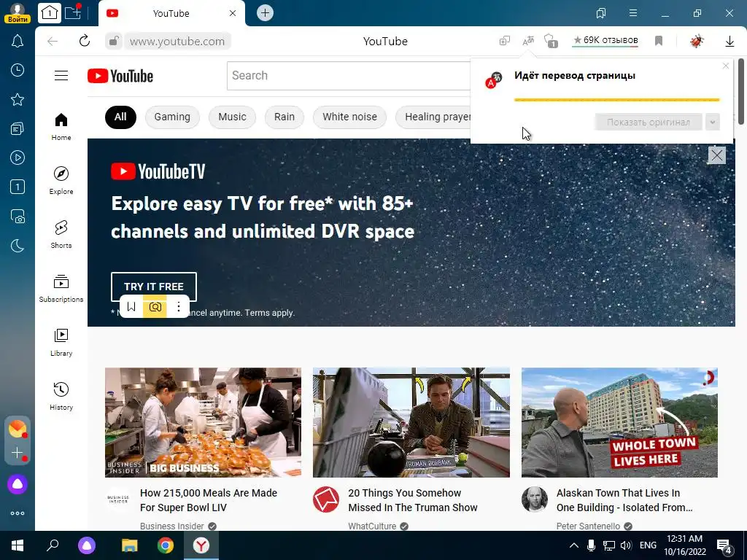The image size is (747, 560).
Task: Click bookmark icon in floating image toolbar
Action: coord(131,307)
